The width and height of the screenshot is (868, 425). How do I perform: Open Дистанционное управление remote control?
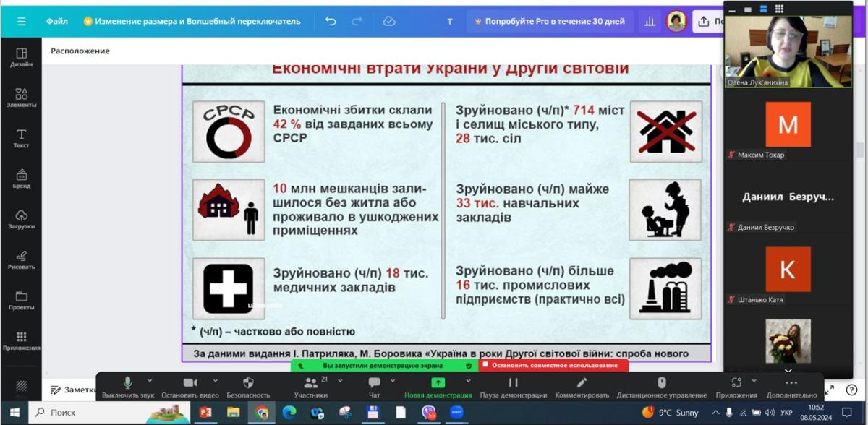[662, 387]
